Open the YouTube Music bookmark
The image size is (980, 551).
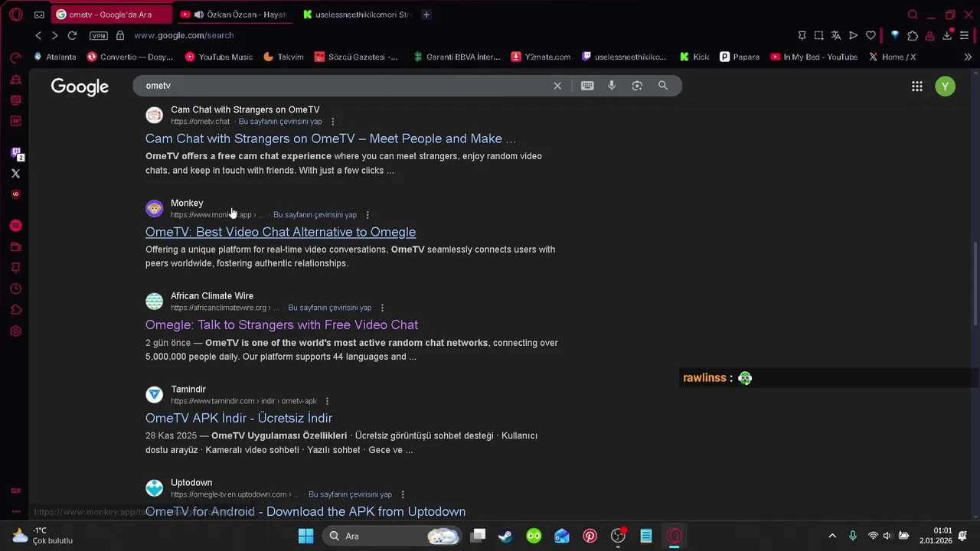tap(219, 57)
